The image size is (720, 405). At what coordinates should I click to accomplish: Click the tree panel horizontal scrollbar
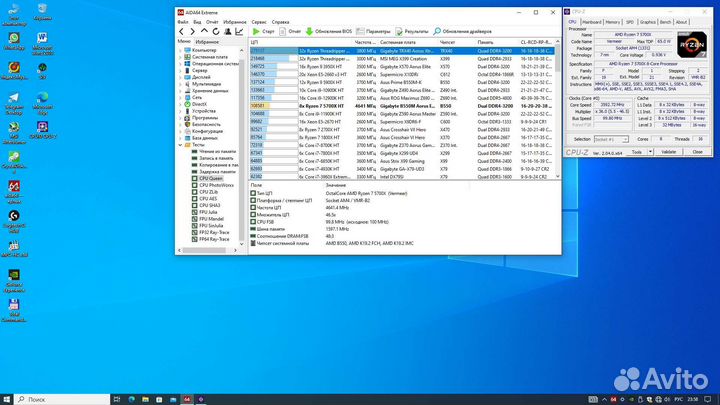click(x=207, y=250)
